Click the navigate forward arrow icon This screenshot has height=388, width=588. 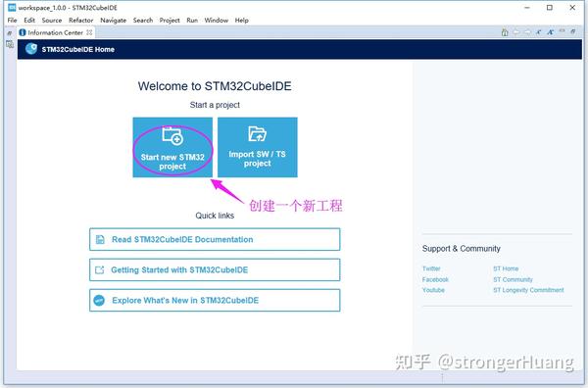click(x=527, y=32)
